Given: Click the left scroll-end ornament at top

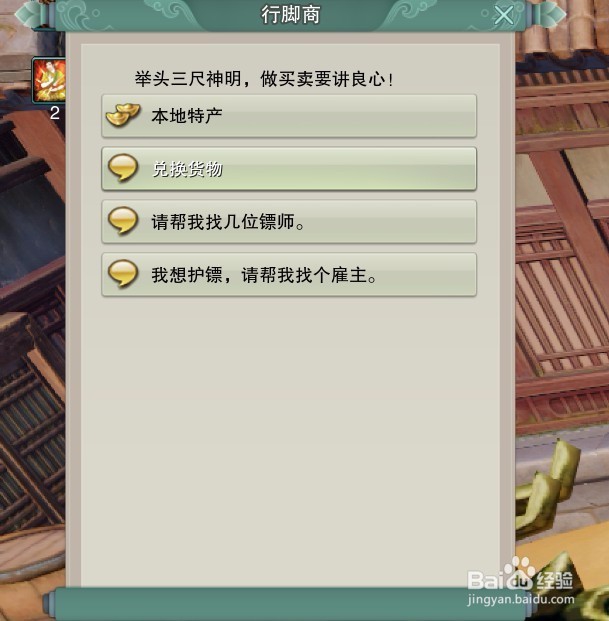Looking at the screenshot, I should click(34, 14).
